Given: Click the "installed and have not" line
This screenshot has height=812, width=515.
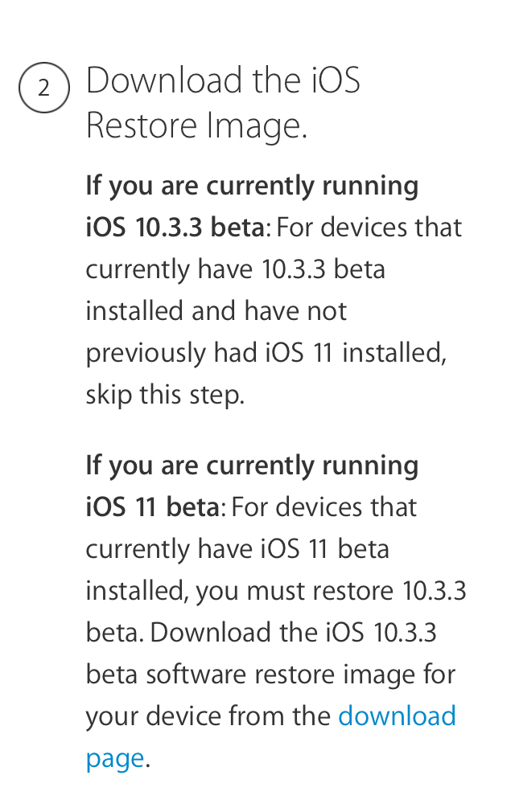Looking at the screenshot, I should (216, 310).
